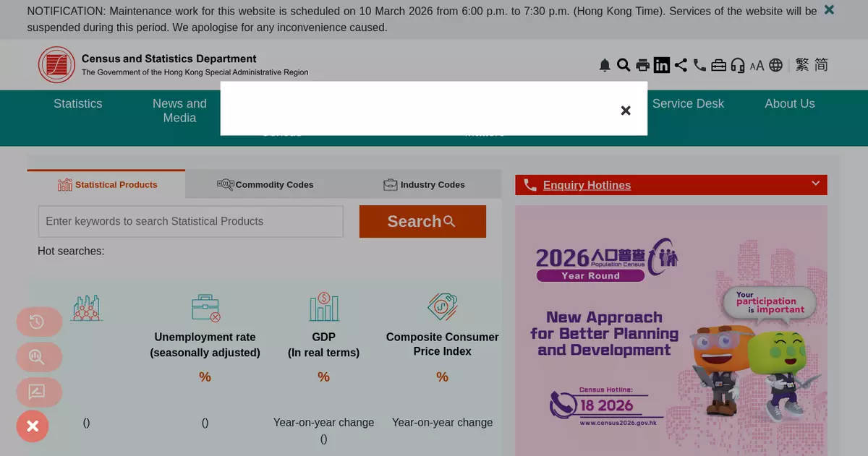Expand the Enquiry Hotlines panel chevron
The height and width of the screenshot is (456, 868).
click(815, 184)
